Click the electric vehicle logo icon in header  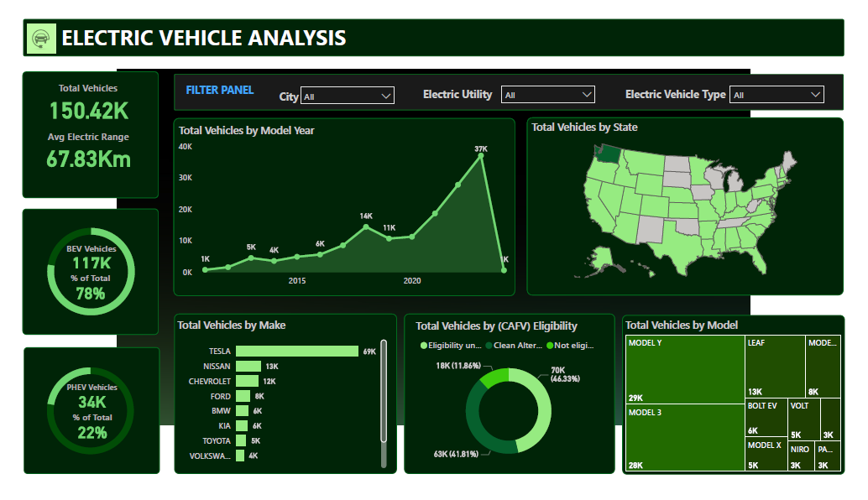click(x=39, y=38)
